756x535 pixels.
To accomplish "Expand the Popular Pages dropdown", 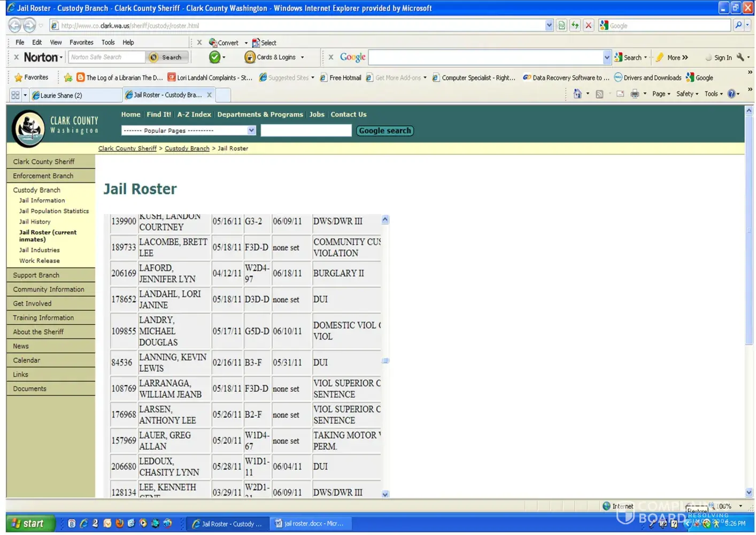I will 251,131.
